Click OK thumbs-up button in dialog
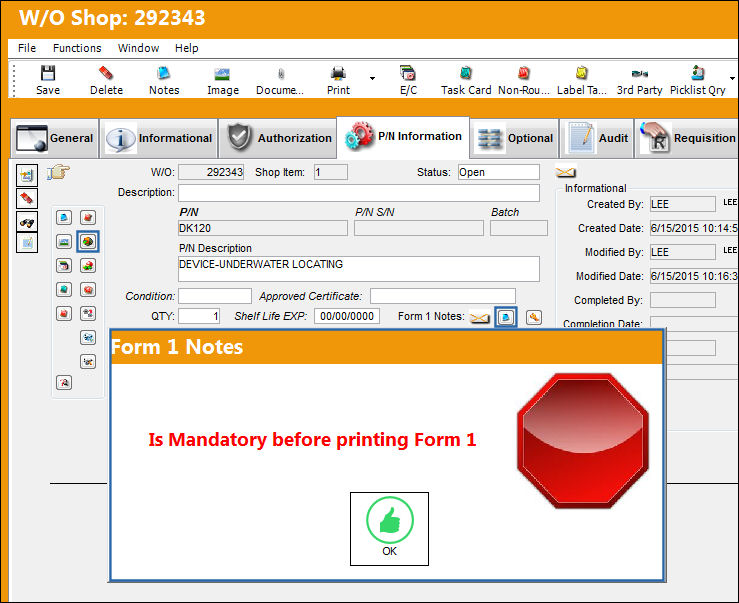Viewport: 739px width, 603px height. [389, 529]
